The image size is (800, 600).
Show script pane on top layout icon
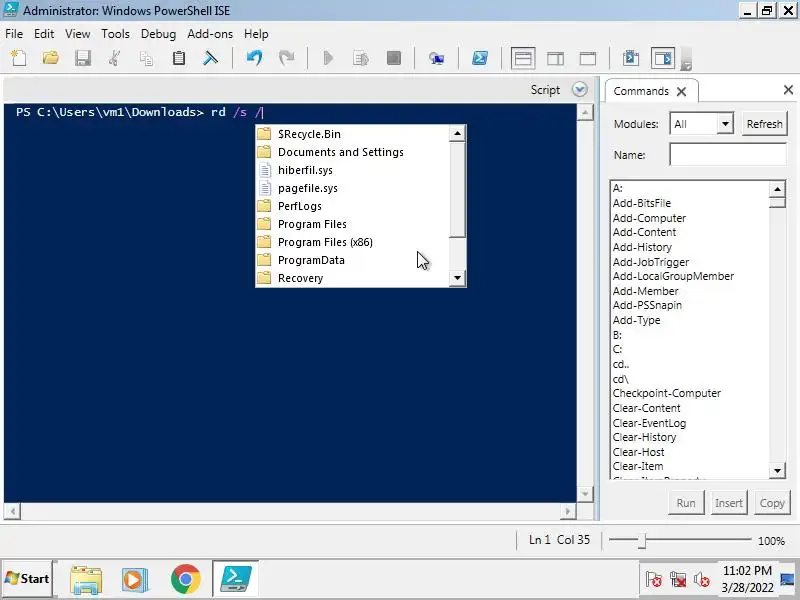523,59
